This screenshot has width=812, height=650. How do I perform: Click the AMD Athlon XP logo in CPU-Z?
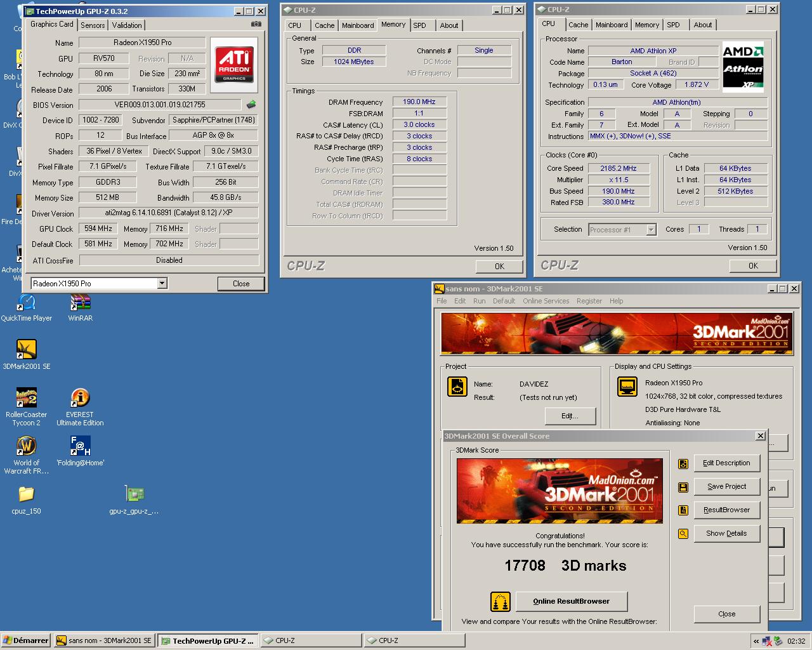point(743,67)
